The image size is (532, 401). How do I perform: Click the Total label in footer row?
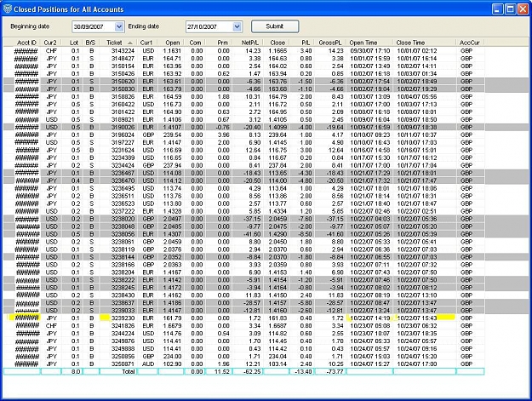point(129,371)
